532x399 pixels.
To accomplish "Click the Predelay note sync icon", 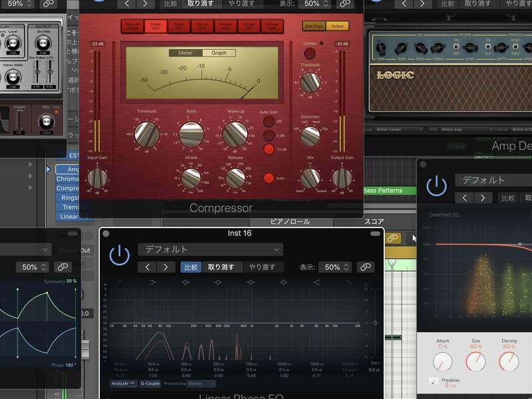I will tap(434, 380).
